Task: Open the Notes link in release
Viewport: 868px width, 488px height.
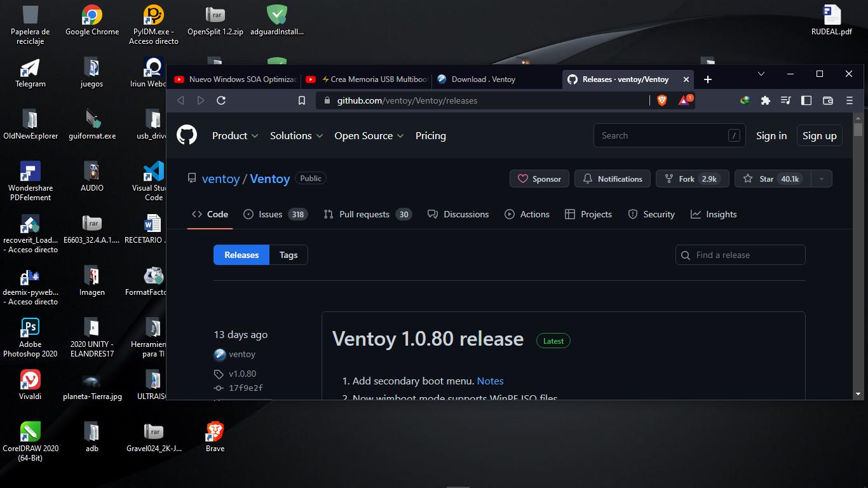Action: coord(490,381)
